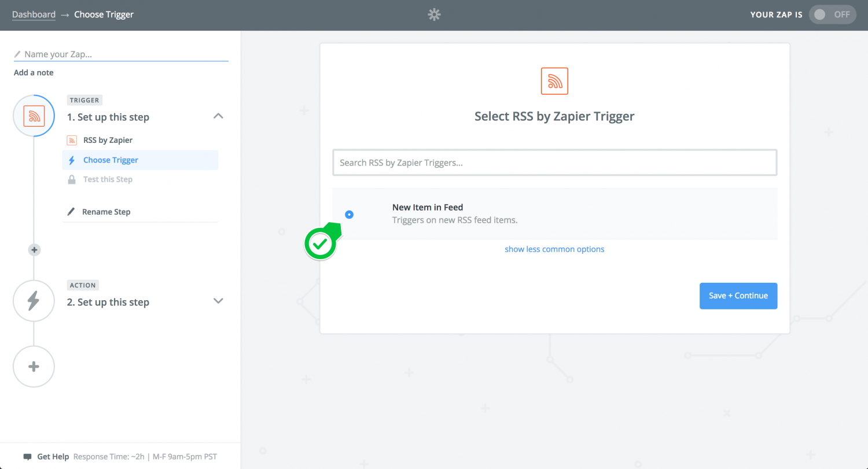868x469 pixels.
Task: Click show less common options link
Action: [x=554, y=249]
